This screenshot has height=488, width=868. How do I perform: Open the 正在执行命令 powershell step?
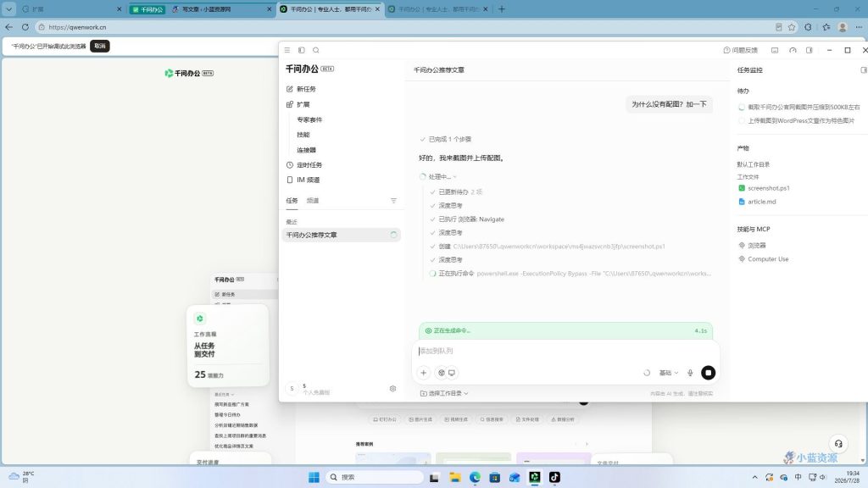pyautogui.click(x=570, y=274)
